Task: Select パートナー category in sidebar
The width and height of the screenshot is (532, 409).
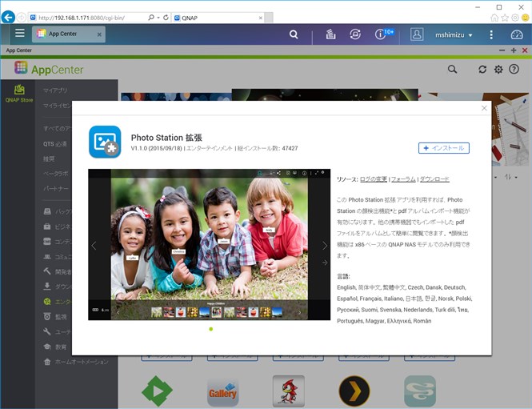Action: 56,188
